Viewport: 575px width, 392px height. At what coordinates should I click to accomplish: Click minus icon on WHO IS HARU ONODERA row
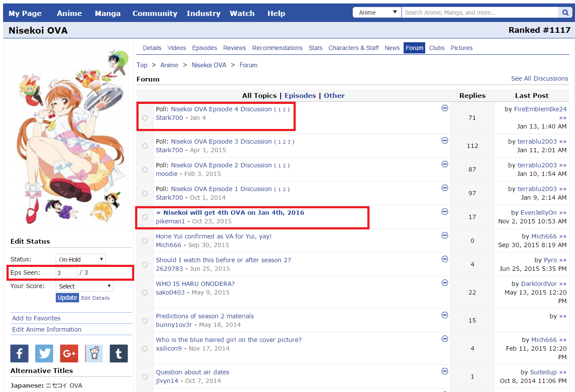445,283
